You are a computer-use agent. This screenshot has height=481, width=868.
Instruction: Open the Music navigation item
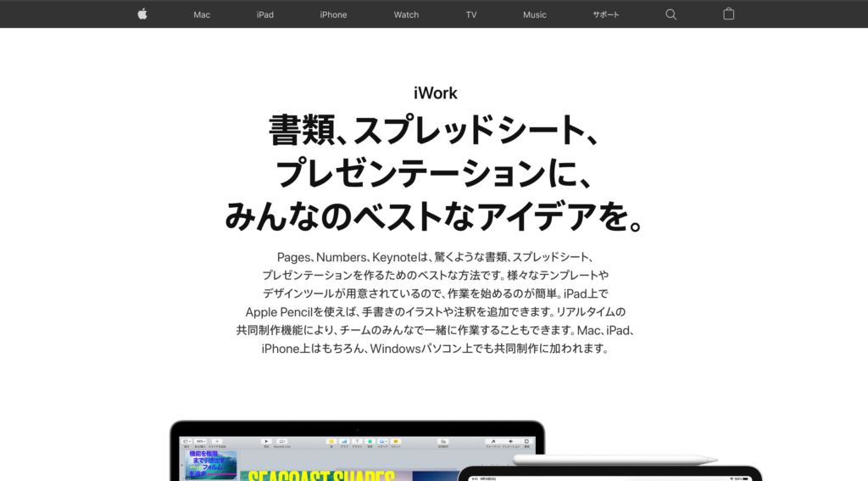tap(535, 15)
